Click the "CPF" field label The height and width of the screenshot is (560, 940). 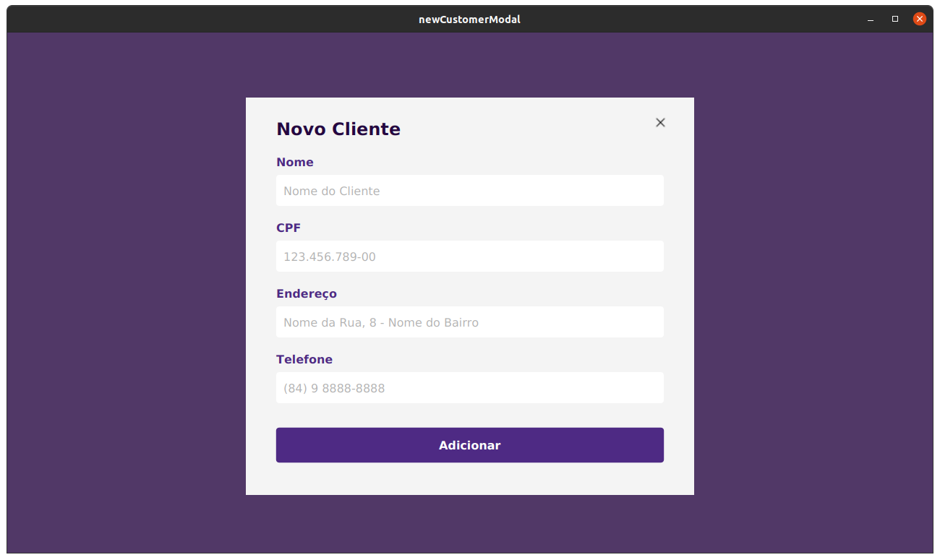coord(289,228)
